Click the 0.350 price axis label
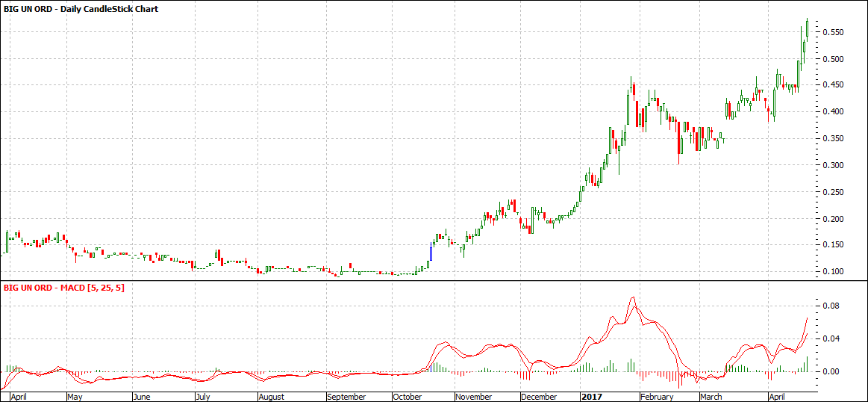The width and height of the screenshot is (868, 402). click(833, 139)
